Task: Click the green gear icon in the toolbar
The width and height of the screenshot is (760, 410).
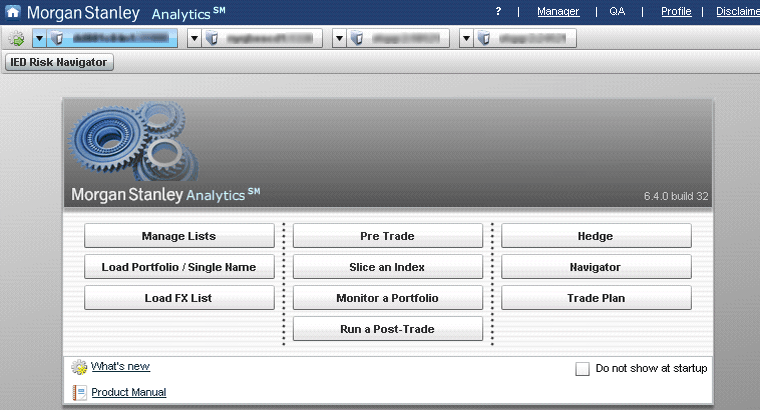Action: (x=16, y=38)
